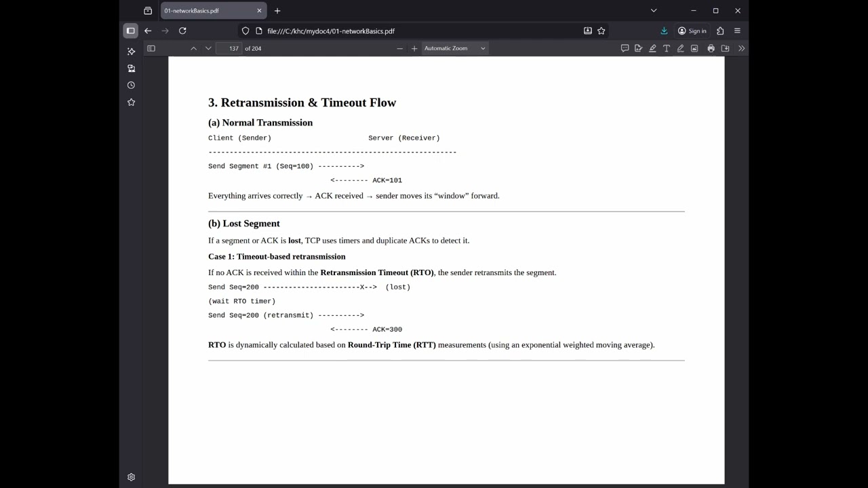The height and width of the screenshot is (488, 868).
Task: Open a new tab with plus button
Action: [x=277, y=11]
